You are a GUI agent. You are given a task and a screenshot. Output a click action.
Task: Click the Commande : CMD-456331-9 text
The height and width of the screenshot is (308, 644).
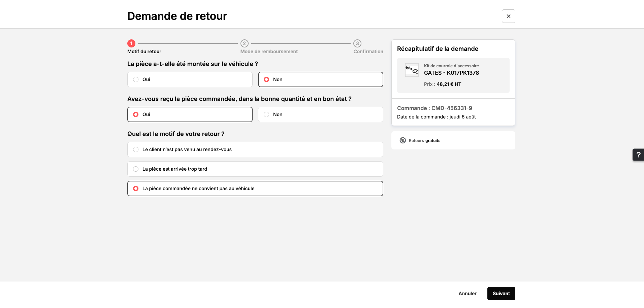(x=434, y=108)
